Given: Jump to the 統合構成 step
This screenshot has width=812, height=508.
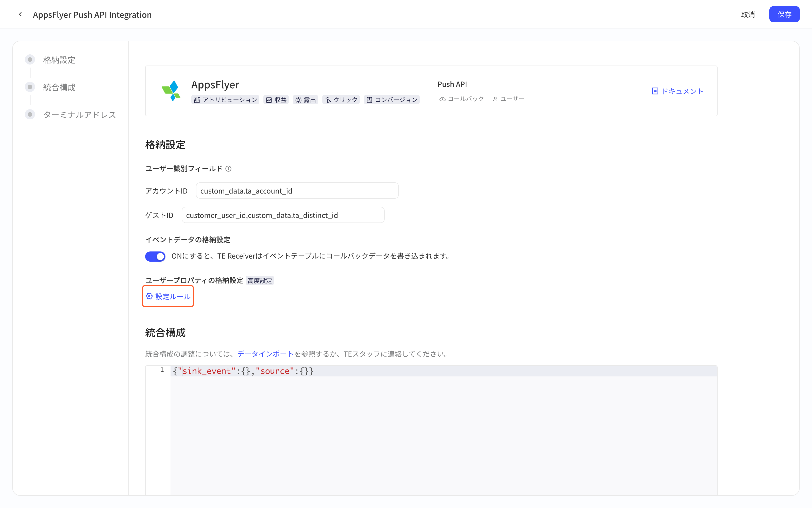Looking at the screenshot, I should tap(59, 87).
